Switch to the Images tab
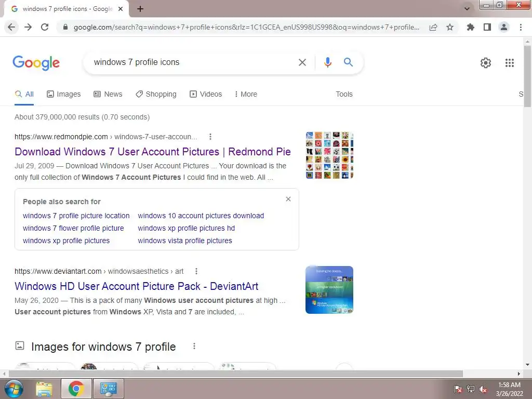 pos(64,94)
